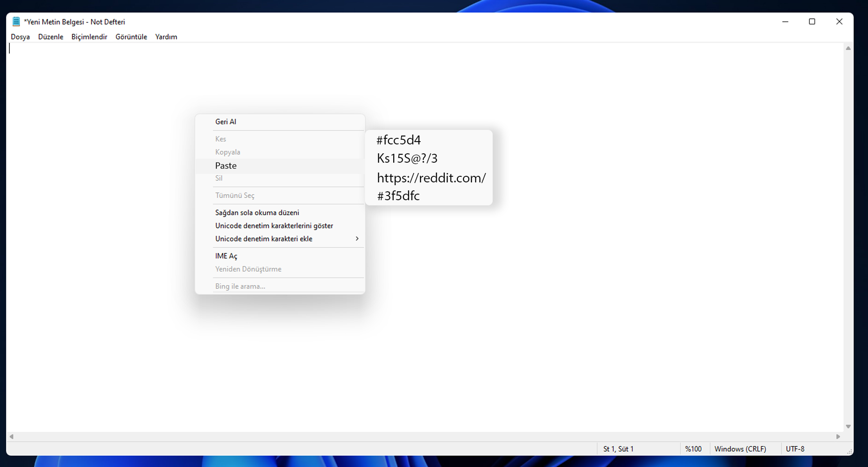This screenshot has width=868, height=467.
Task: Click the horizontal scrollbar left arrow
Action: point(12,437)
